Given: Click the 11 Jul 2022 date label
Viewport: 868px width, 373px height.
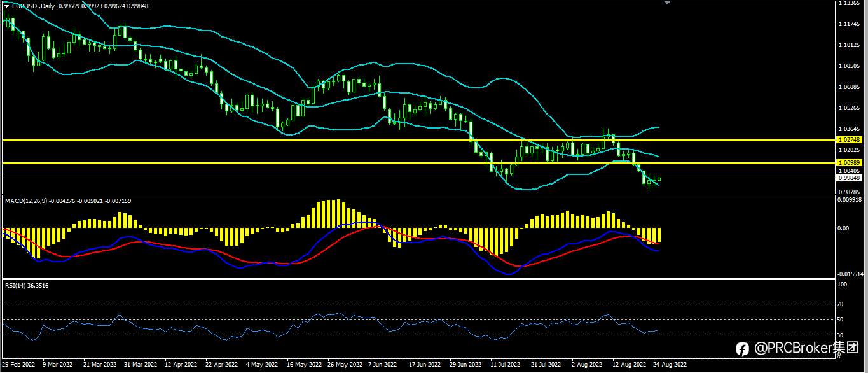Looking at the screenshot, I should (x=506, y=365).
